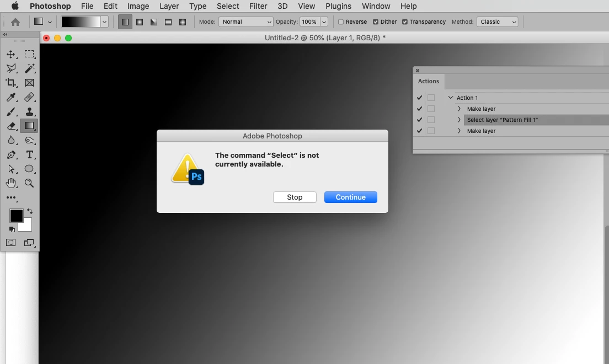
Task: Toggle Quick Mask mode icon
Action: coord(11,243)
